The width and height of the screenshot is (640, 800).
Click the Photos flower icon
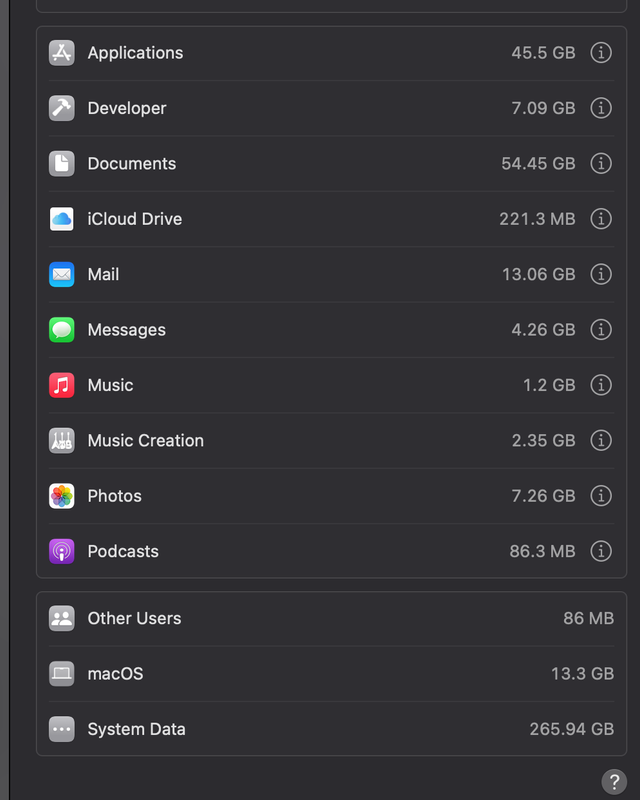pyautogui.click(x=62, y=496)
